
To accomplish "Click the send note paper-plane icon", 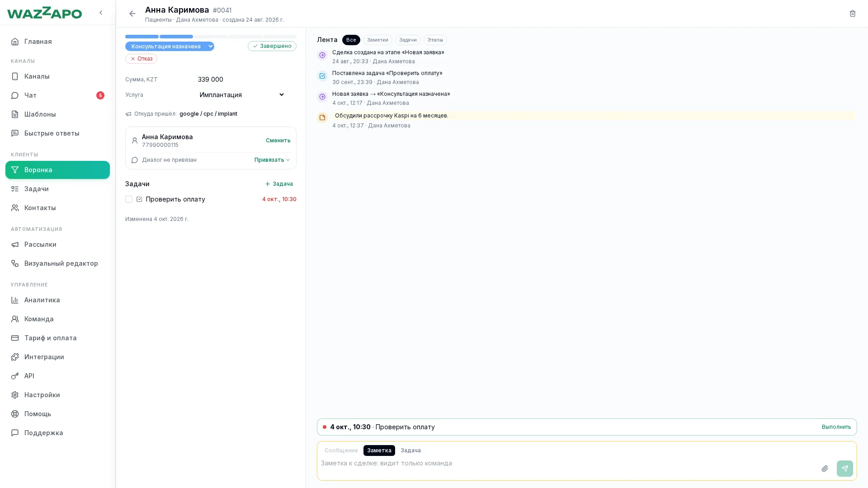I will coord(844,469).
